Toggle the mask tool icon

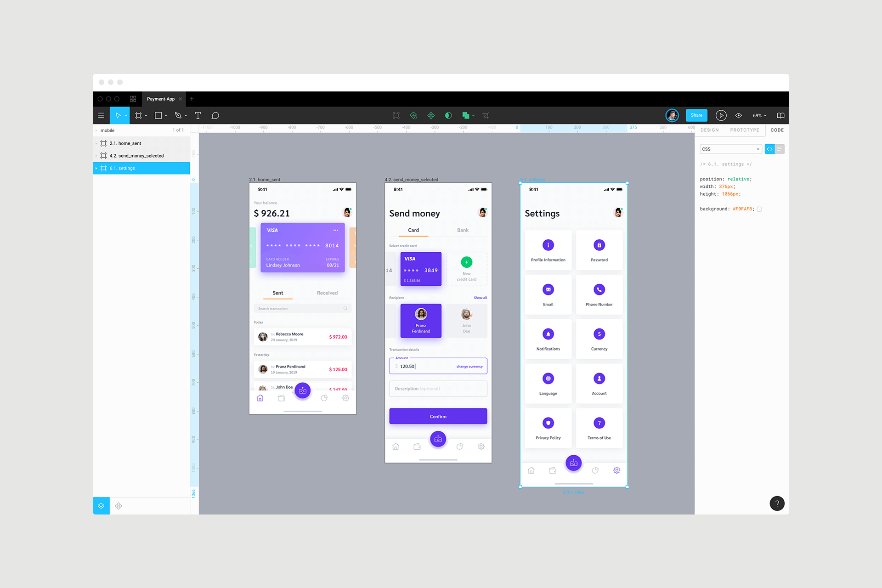pyautogui.click(x=448, y=115)
